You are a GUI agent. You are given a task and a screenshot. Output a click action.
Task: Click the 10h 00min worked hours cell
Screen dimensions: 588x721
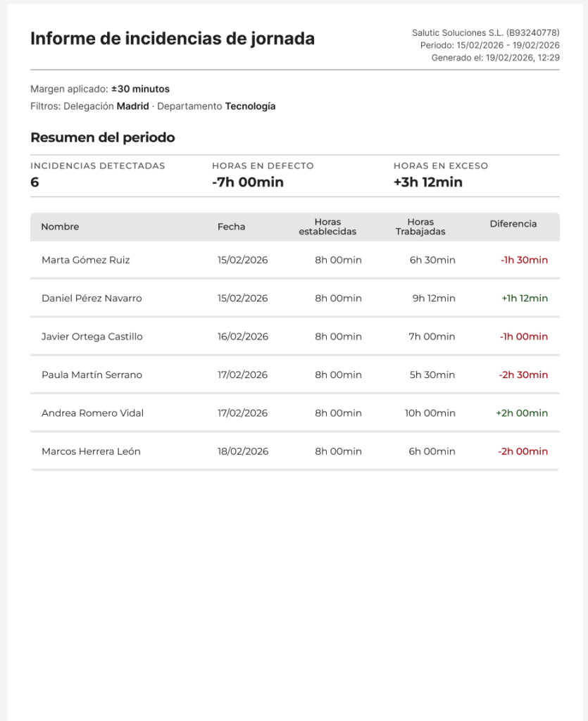[430, 413]
